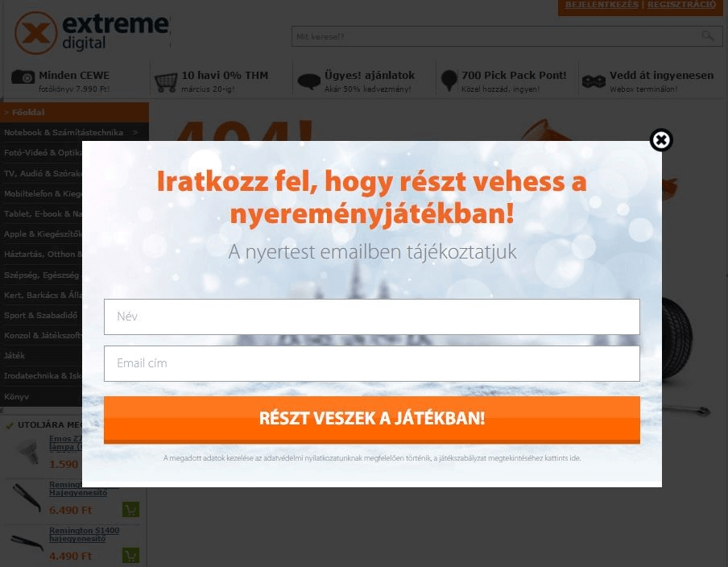Click the Email cím input field

371,363
